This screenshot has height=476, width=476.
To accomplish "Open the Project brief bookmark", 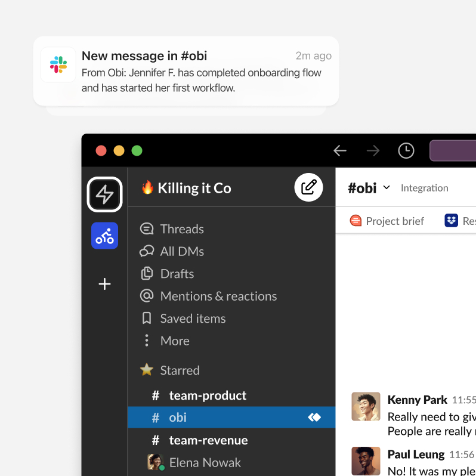I will 387,221.
